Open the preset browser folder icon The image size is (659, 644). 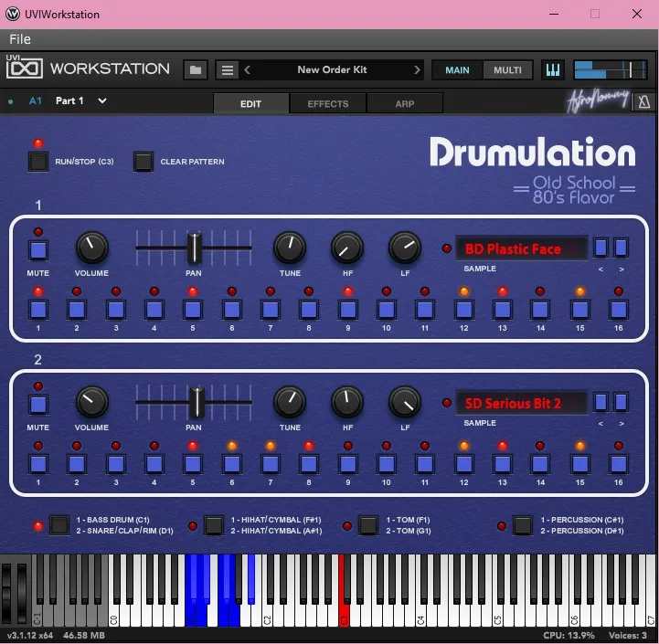(x=196, y=69)
